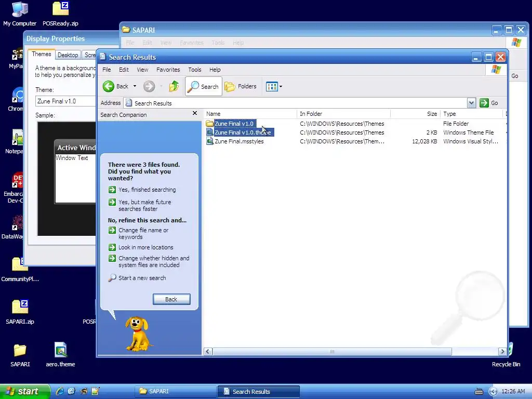Expand hidden tray icons arrow
Image resolution: width=532 pixels, height=399 pixels.
tap(493, 392)
